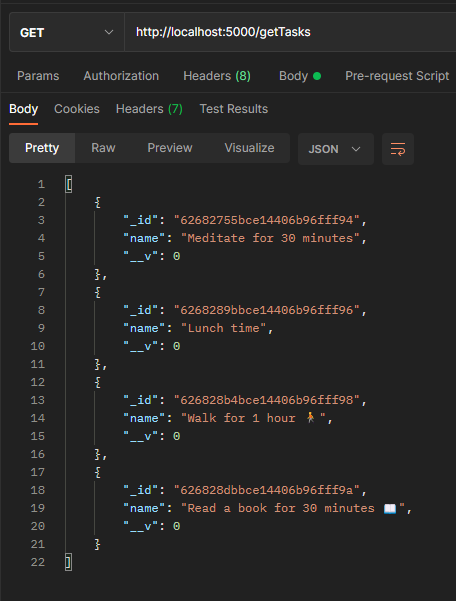Click line number 12 in gutter
456x601 pixels.
tap(38, 382)
